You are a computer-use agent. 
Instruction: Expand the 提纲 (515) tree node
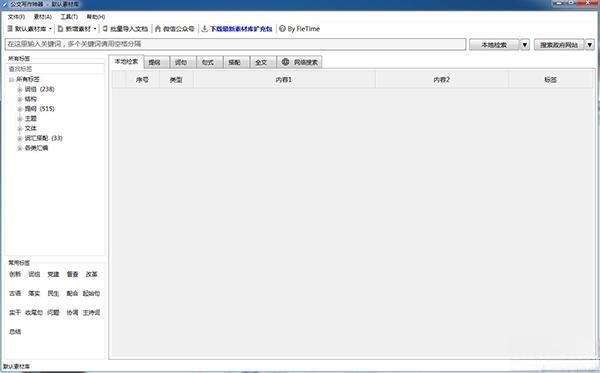[20, 109]
